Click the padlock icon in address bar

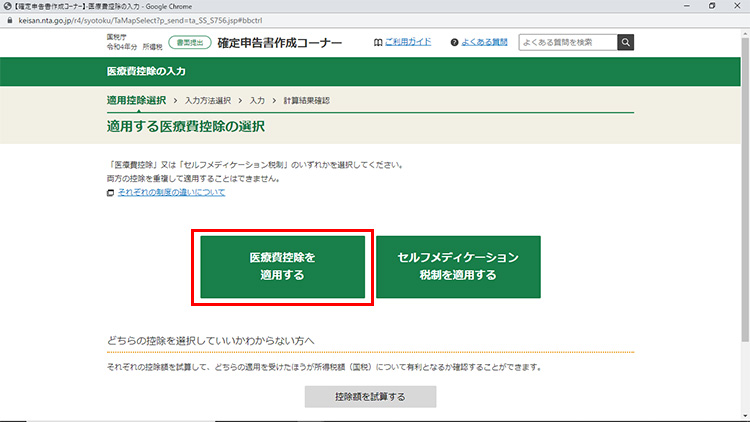pyautogui.click(x=8, y=19)
